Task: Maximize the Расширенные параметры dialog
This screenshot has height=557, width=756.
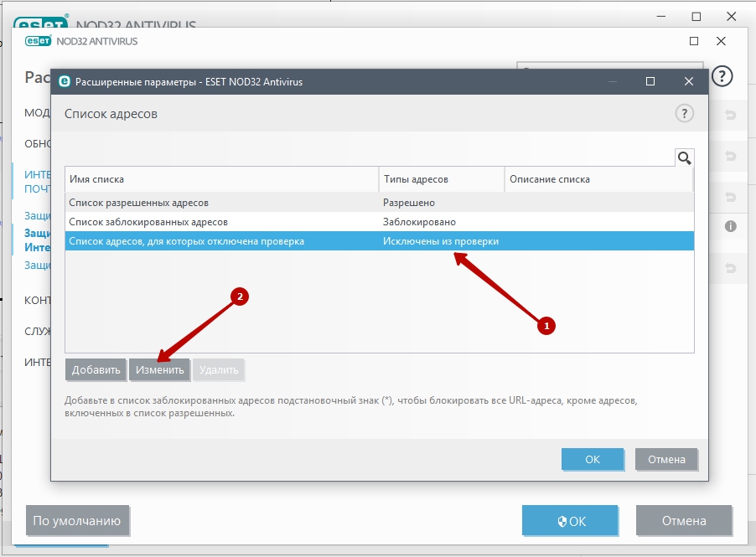Action: pos(650,82)
